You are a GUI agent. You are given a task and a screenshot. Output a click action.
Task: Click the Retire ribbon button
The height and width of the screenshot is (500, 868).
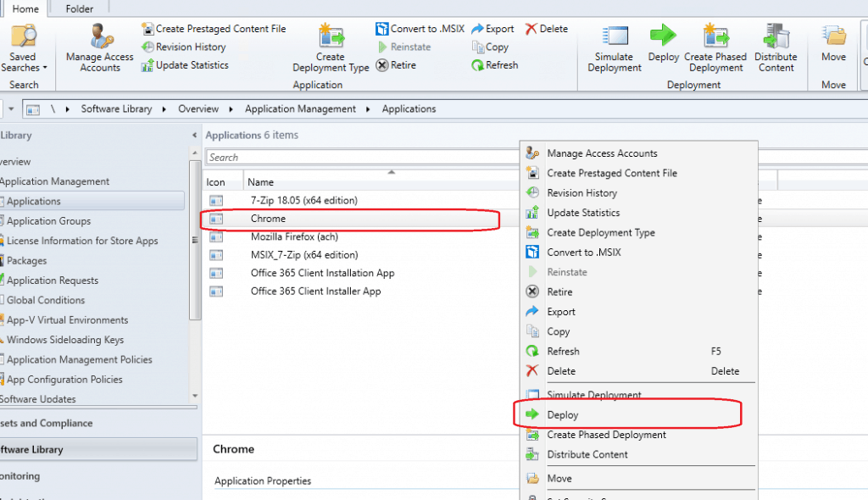coord(396,65)
